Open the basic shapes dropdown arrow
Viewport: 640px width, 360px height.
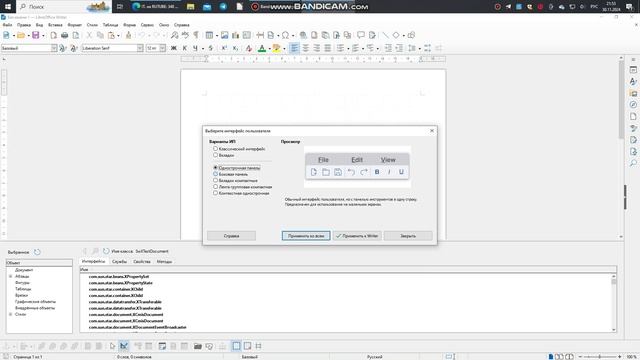click(403, 36)
